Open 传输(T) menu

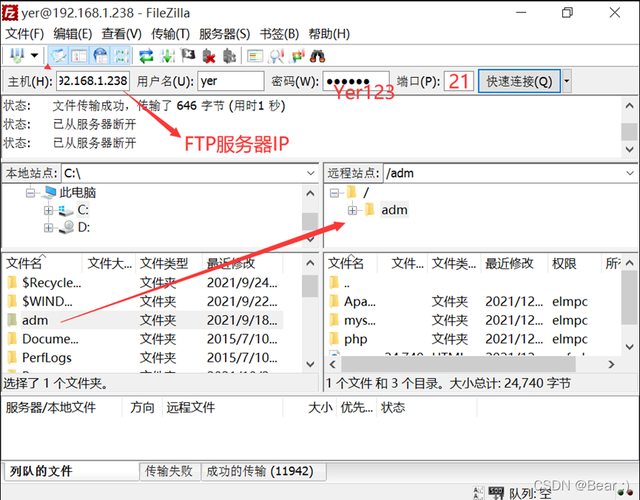pos(171,34)
